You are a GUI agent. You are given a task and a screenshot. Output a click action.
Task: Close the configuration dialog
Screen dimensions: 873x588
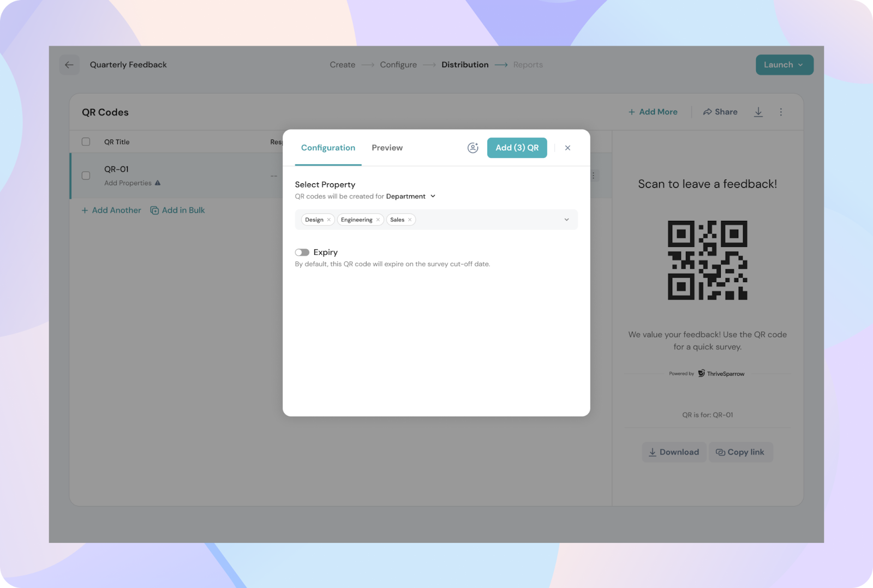click(x=567, y=148)
